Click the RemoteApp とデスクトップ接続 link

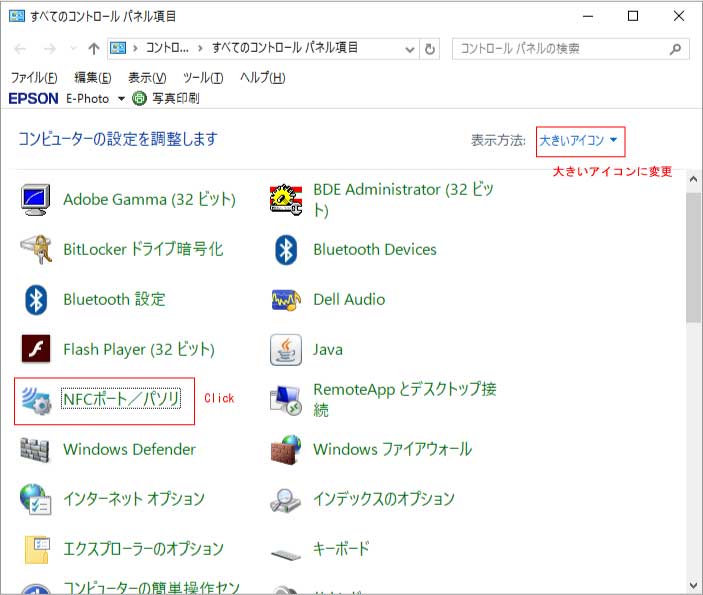pos(404,399)
